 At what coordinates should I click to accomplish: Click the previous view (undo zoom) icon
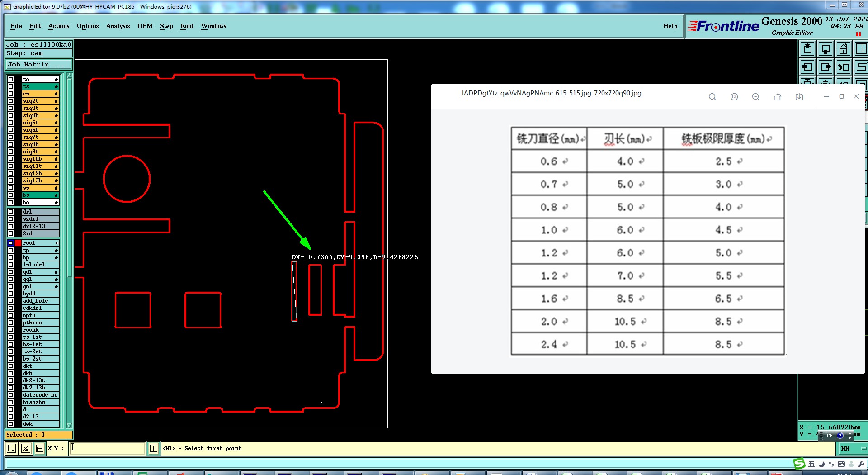click(x=844, y=67)
